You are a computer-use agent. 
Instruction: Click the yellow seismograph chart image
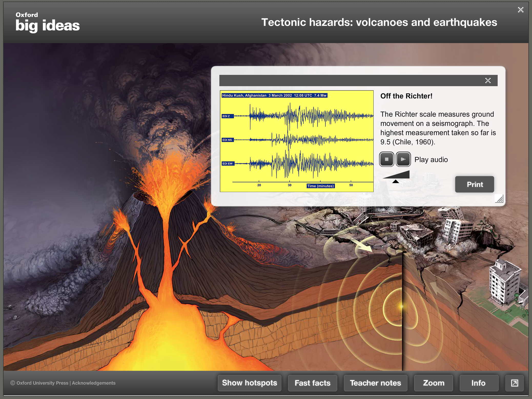[x=296, y=141]
